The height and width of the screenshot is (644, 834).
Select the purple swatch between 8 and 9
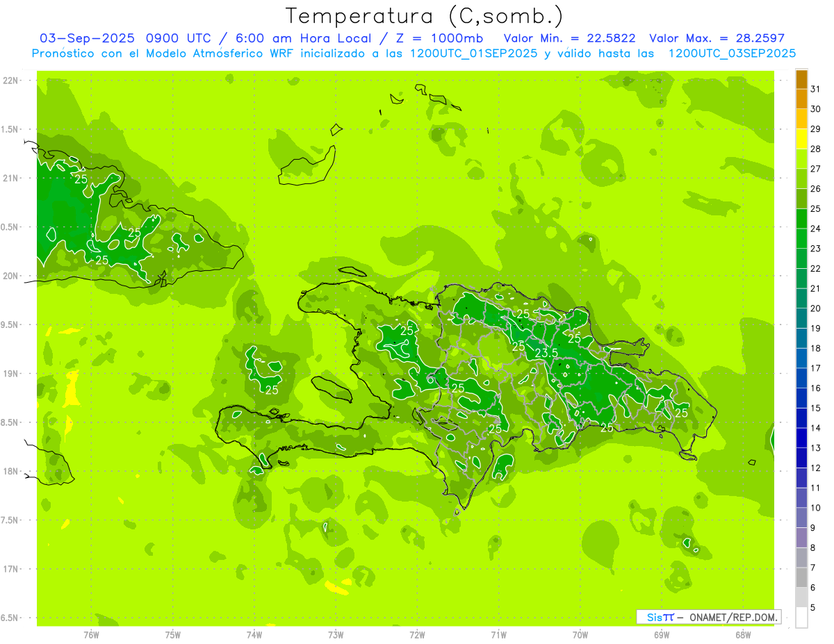801,538
